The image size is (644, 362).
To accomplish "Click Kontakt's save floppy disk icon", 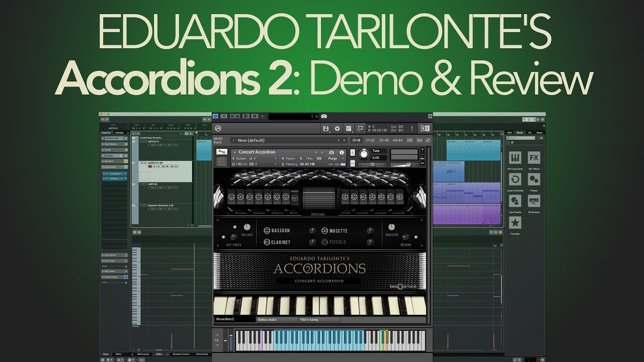I will point(326,129).
